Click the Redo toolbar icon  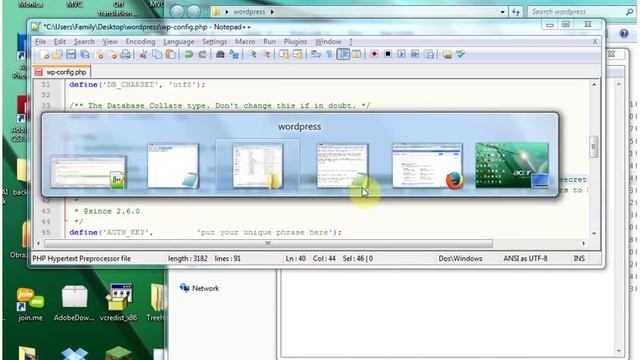click(202, 54)
